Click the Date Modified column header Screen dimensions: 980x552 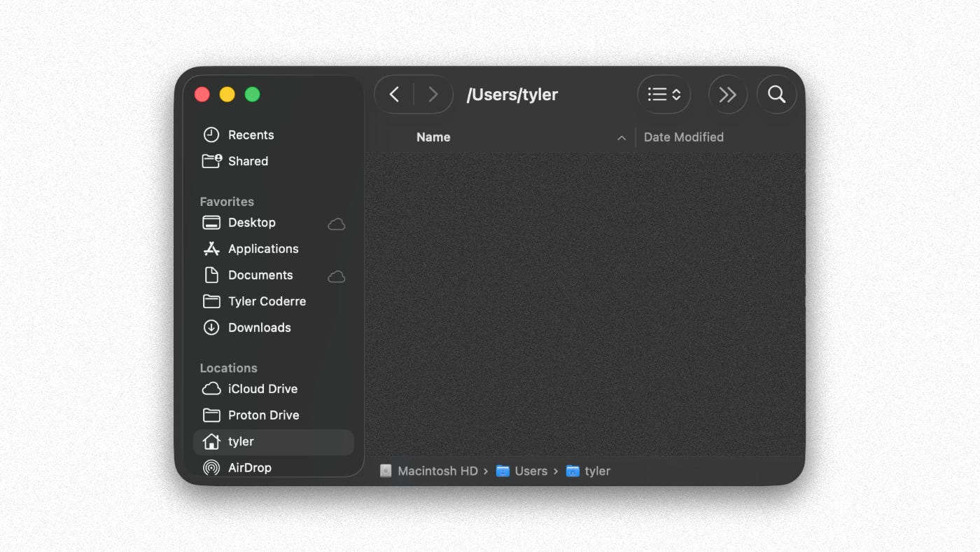tap(684, 137)
